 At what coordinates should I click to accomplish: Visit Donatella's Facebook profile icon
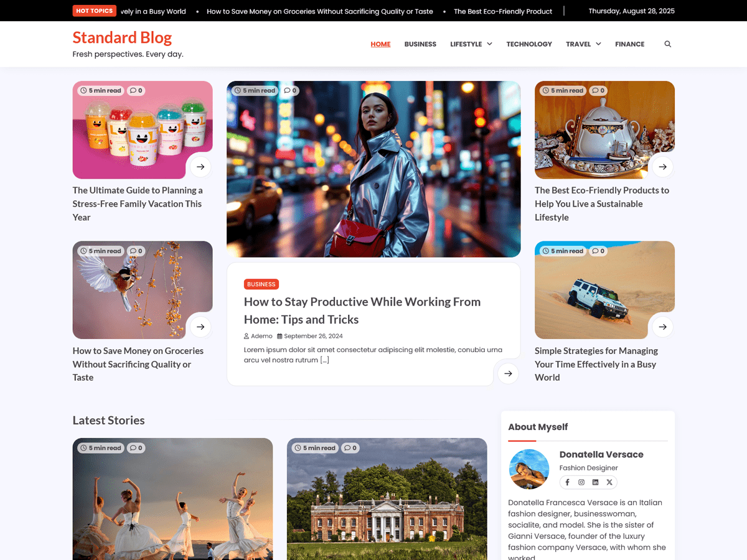567,482
